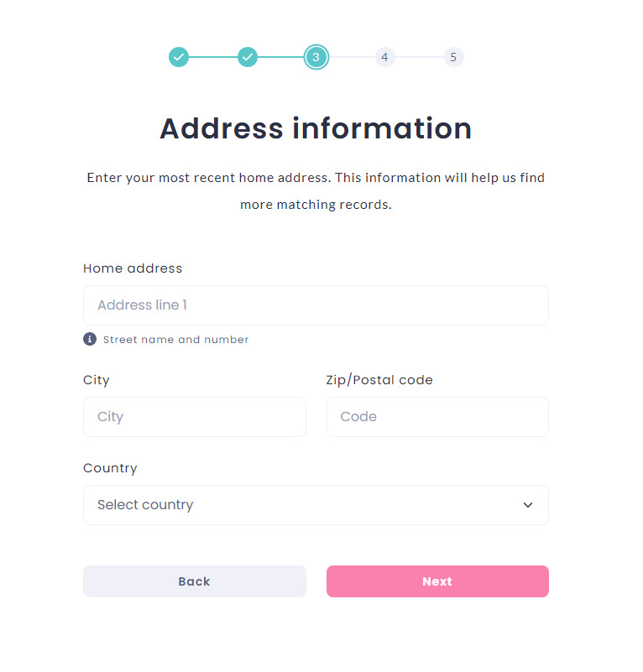Focus the Address line 1 field

tap(316, 305)
